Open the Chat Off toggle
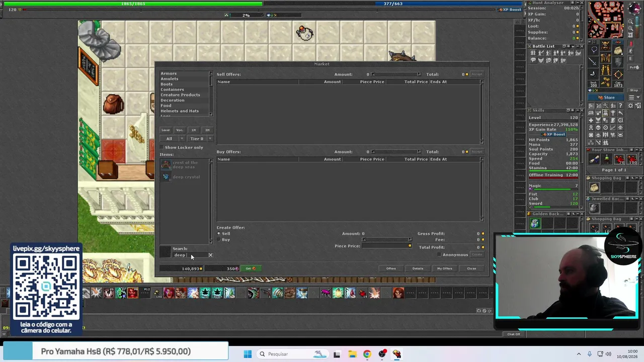The height and width of the screenshot is (362, 644). tap(514, 334)
